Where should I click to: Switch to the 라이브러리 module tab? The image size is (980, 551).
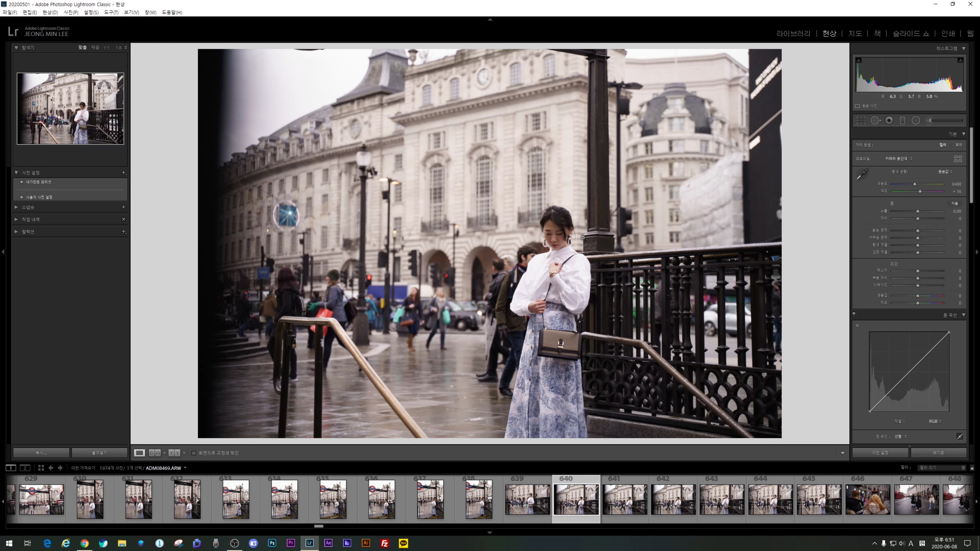(793, 33)
